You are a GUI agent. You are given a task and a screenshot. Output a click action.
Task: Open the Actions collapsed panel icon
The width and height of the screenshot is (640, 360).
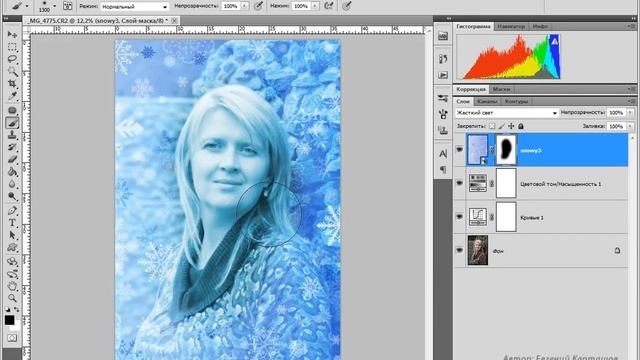pyautogui.click(x=443, y=75)
